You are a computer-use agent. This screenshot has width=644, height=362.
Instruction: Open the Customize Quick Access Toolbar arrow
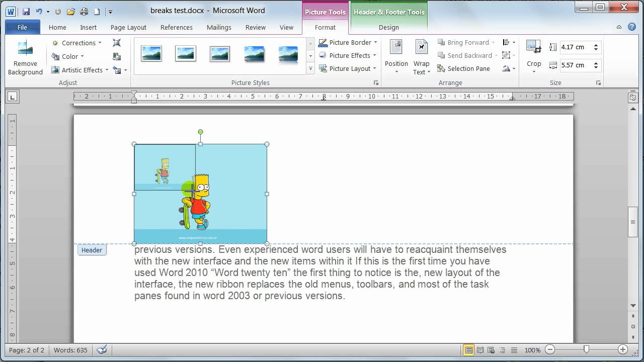coord(110,11)
